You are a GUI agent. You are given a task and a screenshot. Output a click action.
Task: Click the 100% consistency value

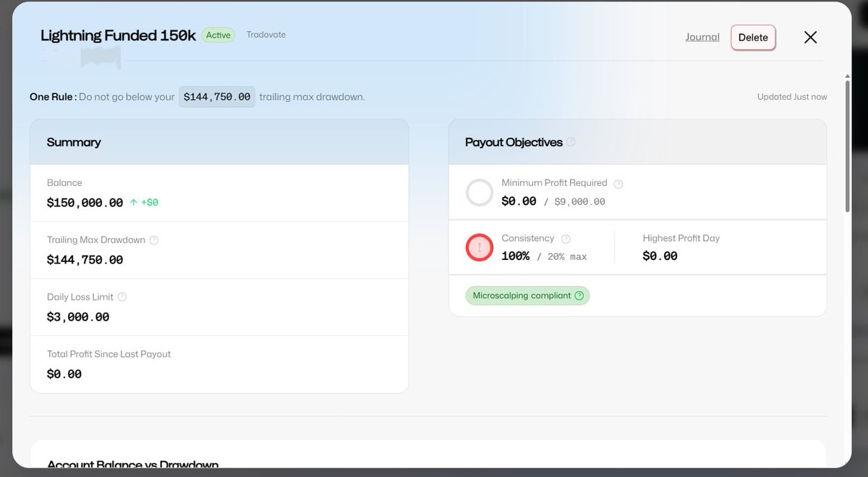pyautogui.click(x=515, y=256)
